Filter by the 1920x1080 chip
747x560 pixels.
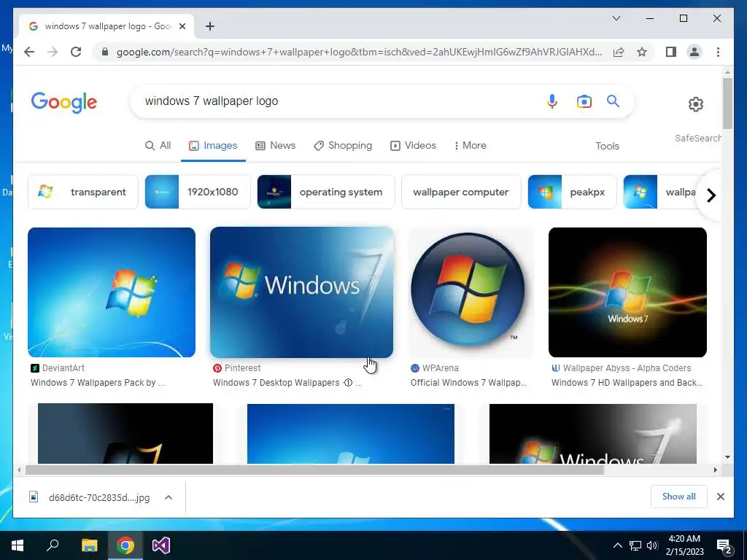click(x=197, y=192)
